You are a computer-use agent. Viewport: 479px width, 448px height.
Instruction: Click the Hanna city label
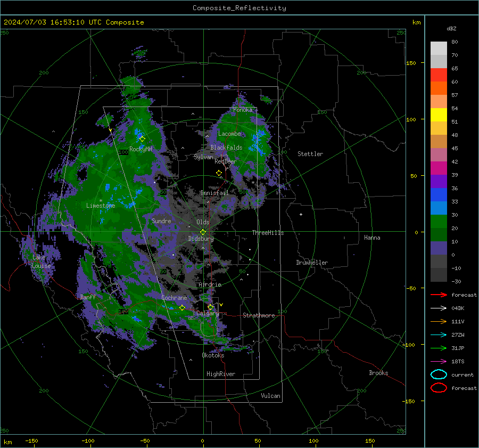point(372,238)
